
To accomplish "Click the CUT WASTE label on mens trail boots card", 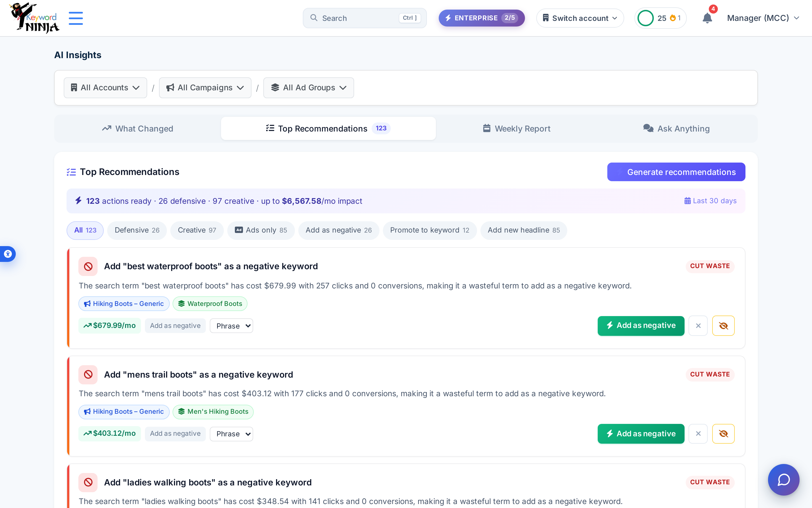I will point(710,374).
